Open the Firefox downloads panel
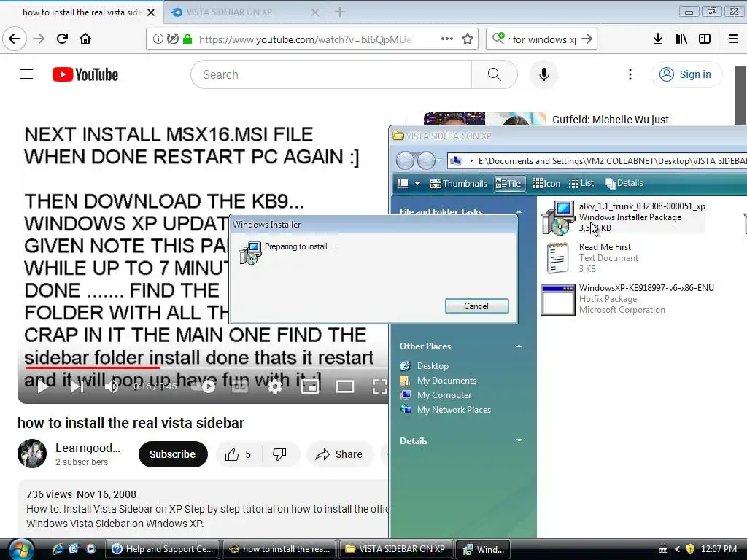This screenshot has height=560, width=747. 657,39
